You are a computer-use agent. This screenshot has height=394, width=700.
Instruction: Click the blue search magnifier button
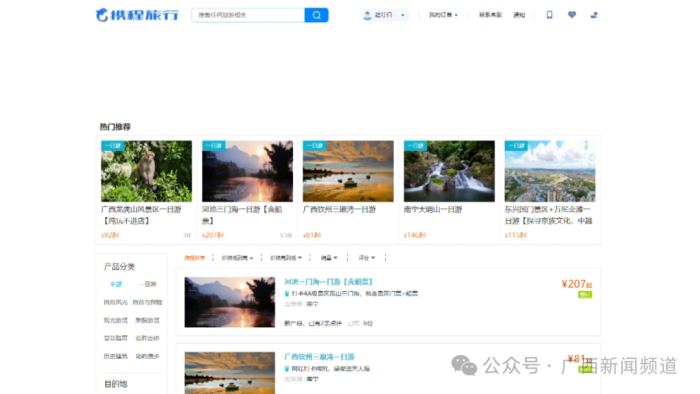[x=316, y=15]
